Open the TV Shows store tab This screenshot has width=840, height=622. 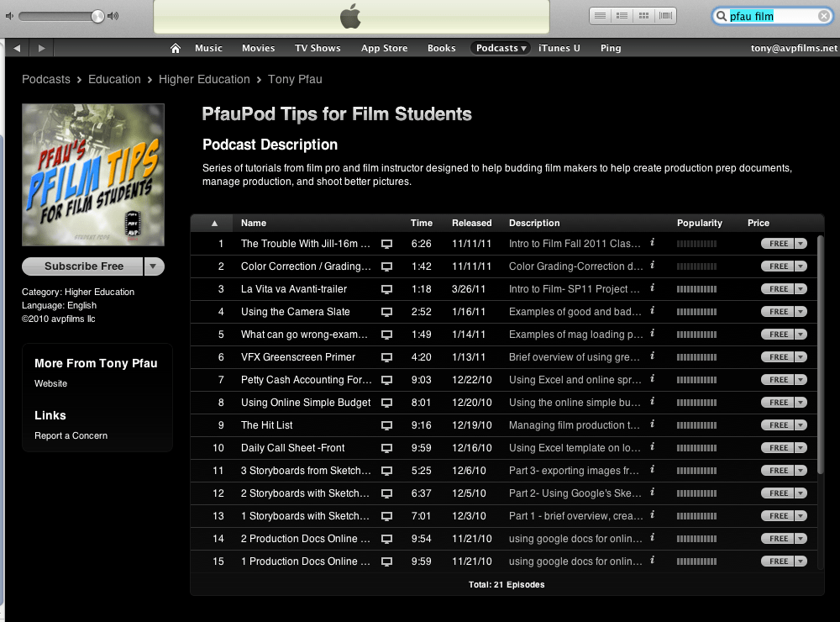(318, 48)
